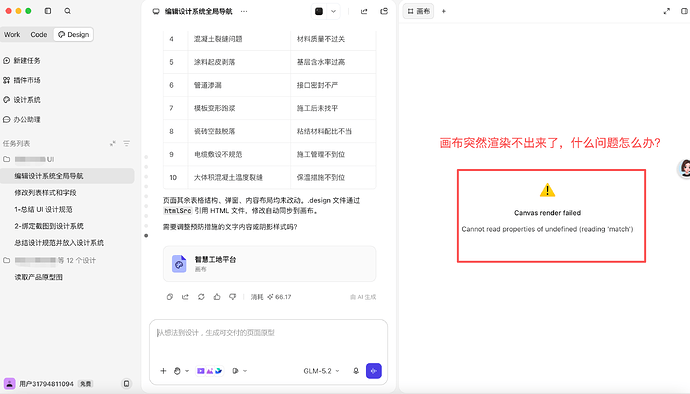
Task: Click the folder icon in chat header
Action: click(x=384, y=11)
